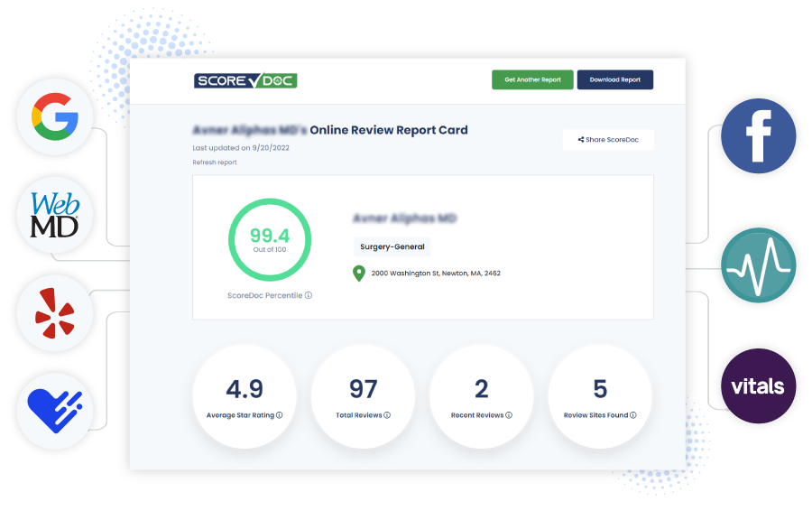Click the ScoreDoc logo
The image size is (812, 529).
pyautogui.click(x=245, y=80)
